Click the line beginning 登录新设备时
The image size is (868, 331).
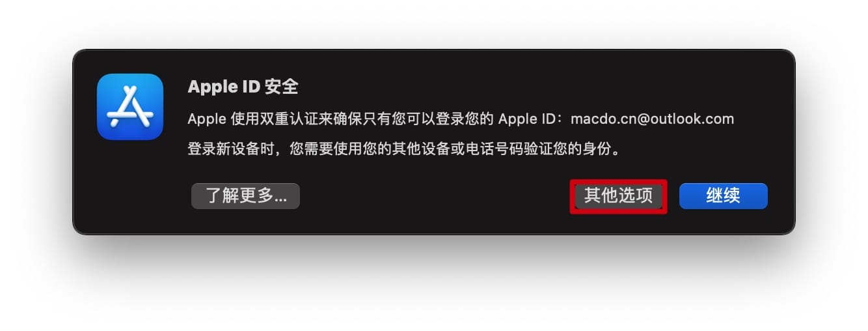(x=404, y=149)
